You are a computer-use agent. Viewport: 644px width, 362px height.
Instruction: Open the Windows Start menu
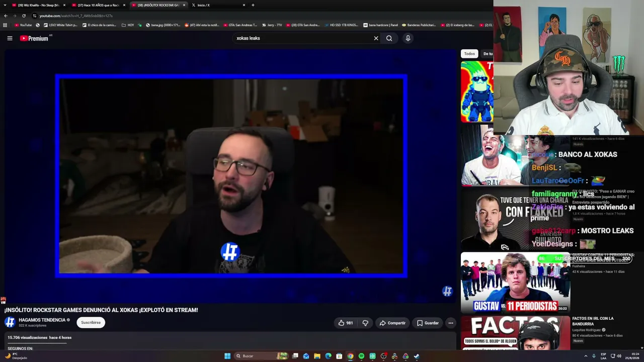tap(227, 356)
